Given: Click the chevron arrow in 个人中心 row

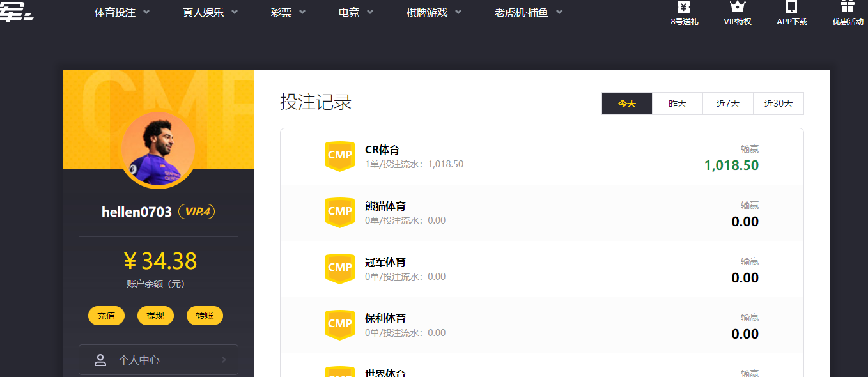Looking at the screenshot, I should coord(224,360).
